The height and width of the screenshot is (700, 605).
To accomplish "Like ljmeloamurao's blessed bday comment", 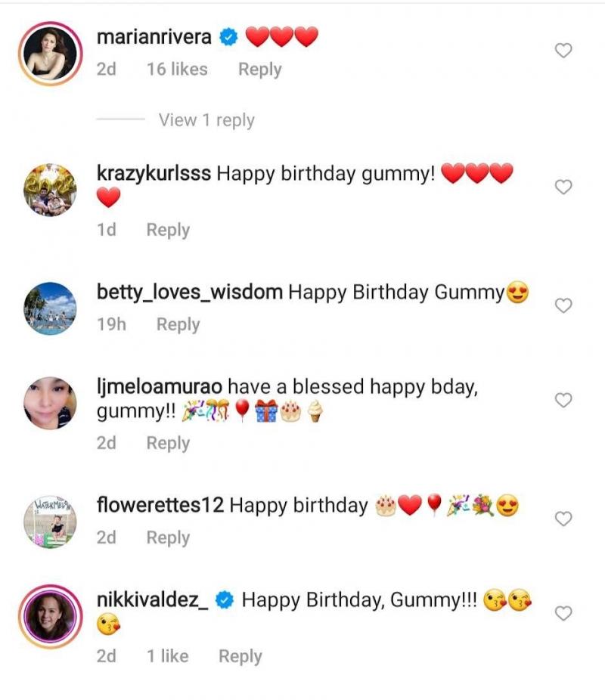I will pos(563,400).
